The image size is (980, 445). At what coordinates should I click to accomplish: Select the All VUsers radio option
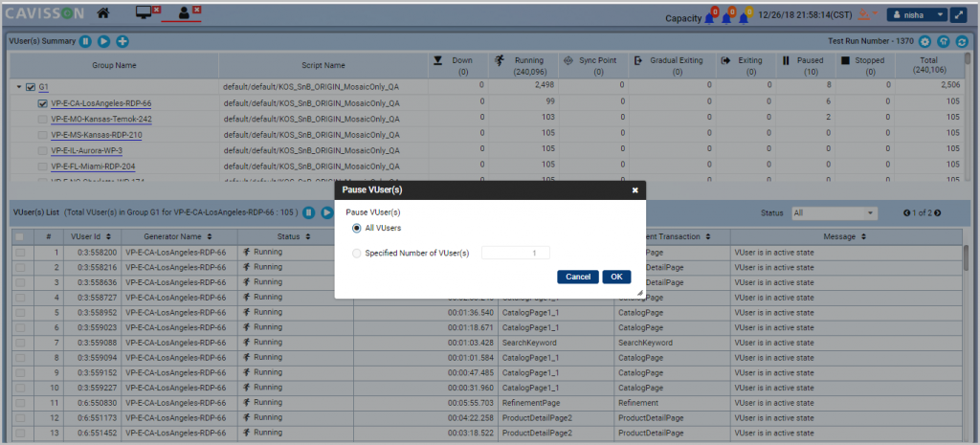[x=358, y=228]
